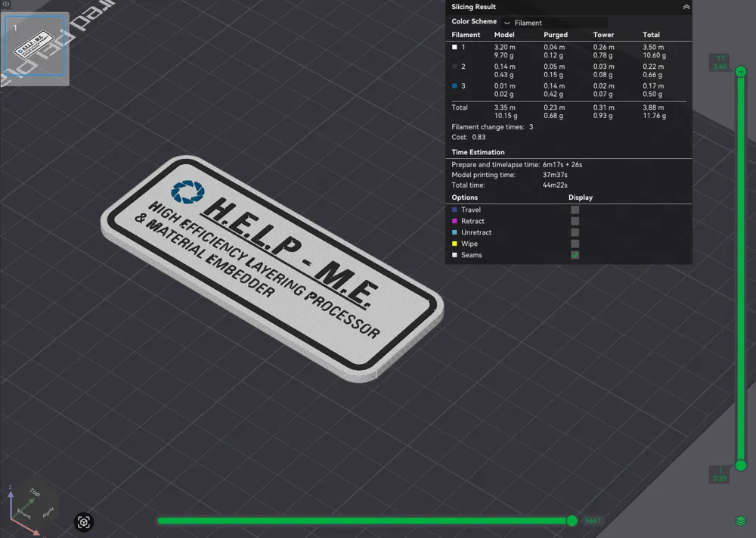The height and width of the screenshot is (538, 756).
Task: Enable the Travel display checkbox
Action: point(575,210)
